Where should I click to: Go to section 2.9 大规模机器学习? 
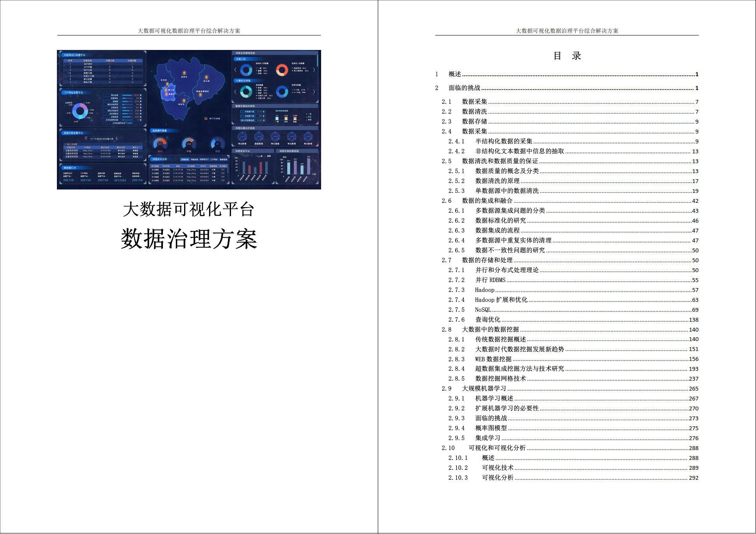(570, 388)
